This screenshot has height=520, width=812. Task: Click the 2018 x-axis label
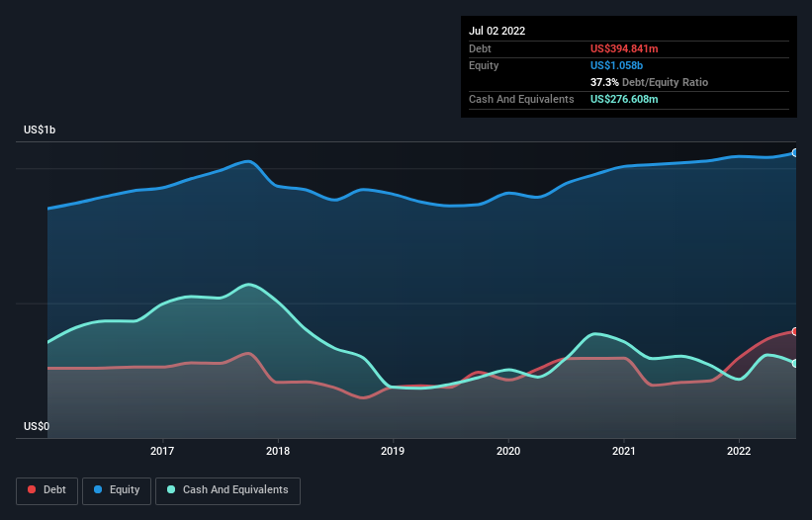[x=278, y=451]
